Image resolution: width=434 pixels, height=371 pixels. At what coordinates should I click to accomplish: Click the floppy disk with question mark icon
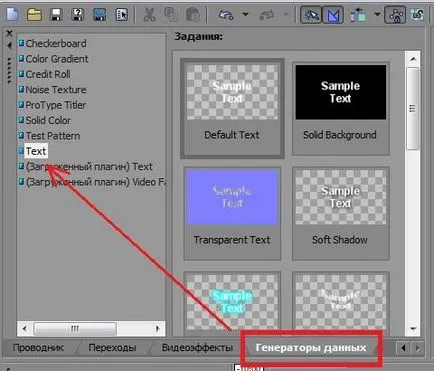[78, 15]
